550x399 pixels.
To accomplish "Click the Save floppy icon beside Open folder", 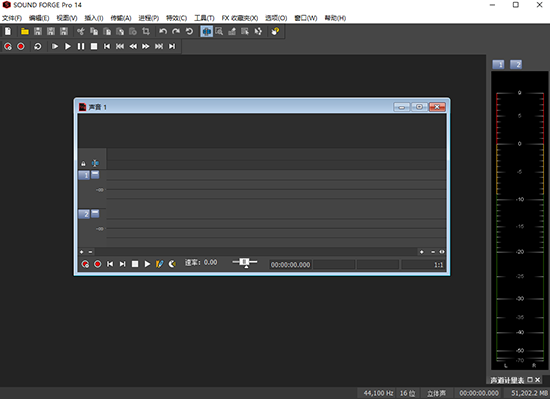I will click(x=38, y=32).
